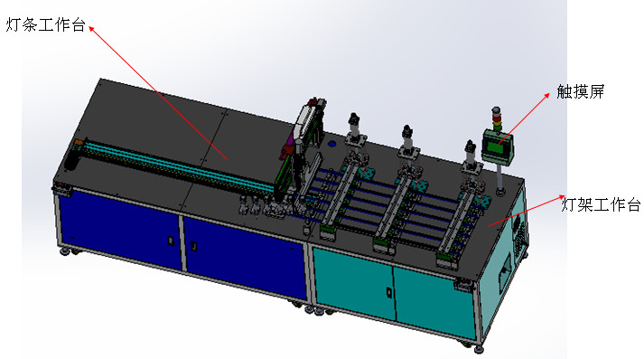Viewport: 644px width, 359px height.
Task: Click the latch on first blue door
Action: pyautogui.click(x=172, y=241)
